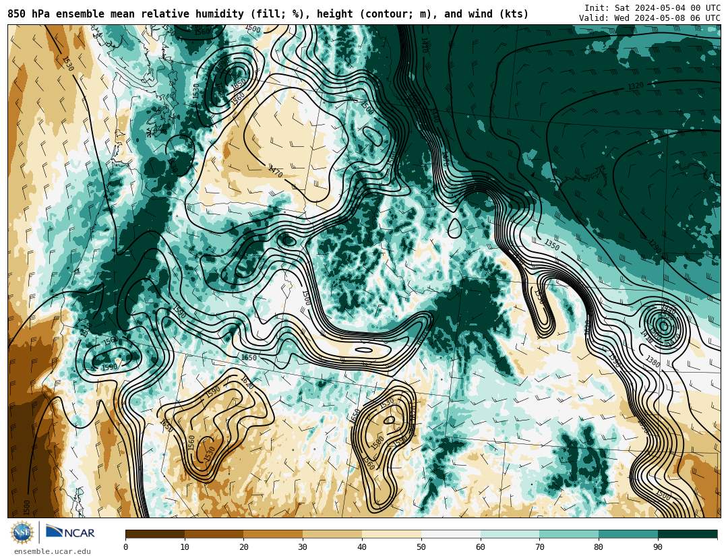Click the darkest green 90-100 color swatch
The width and height of the screenshot is (728, 560).
pos(688,534)
